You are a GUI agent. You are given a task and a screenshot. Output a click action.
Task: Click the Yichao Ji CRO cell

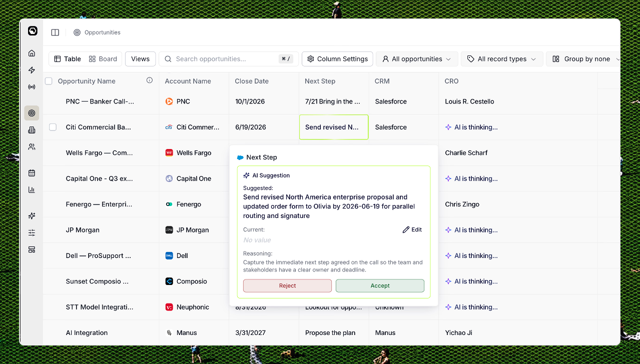[459, 333]
